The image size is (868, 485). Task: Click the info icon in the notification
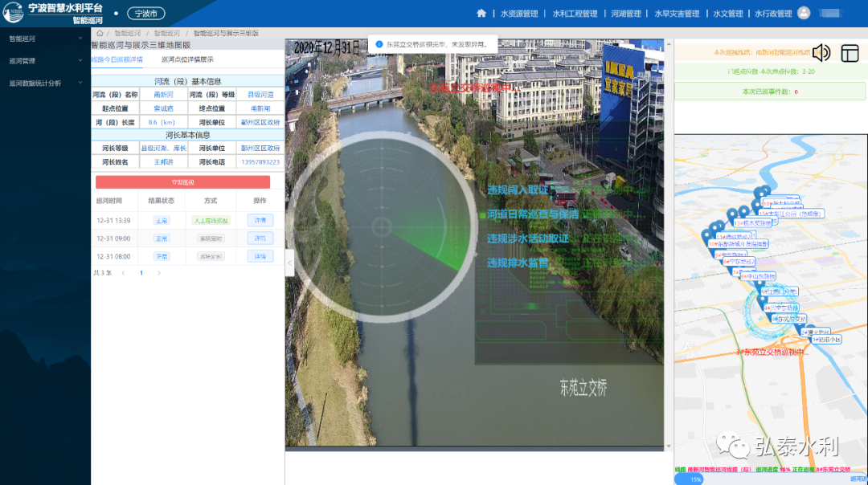[x=379, y=44]
